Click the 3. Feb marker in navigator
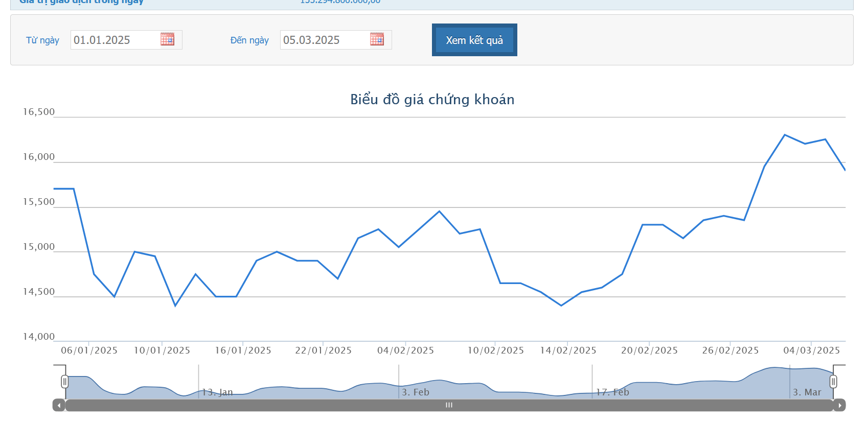Screen dimensions: 868x423 click(415, 392)
